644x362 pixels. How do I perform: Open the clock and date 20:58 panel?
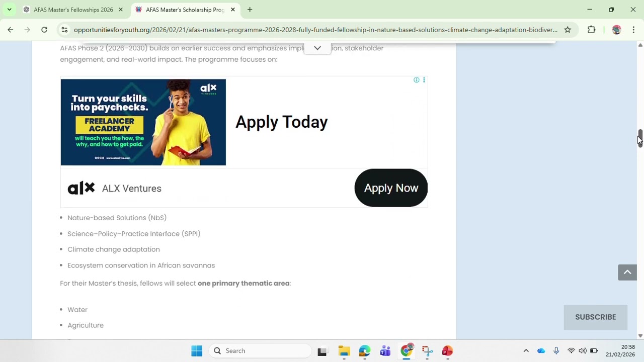point(620,351)
